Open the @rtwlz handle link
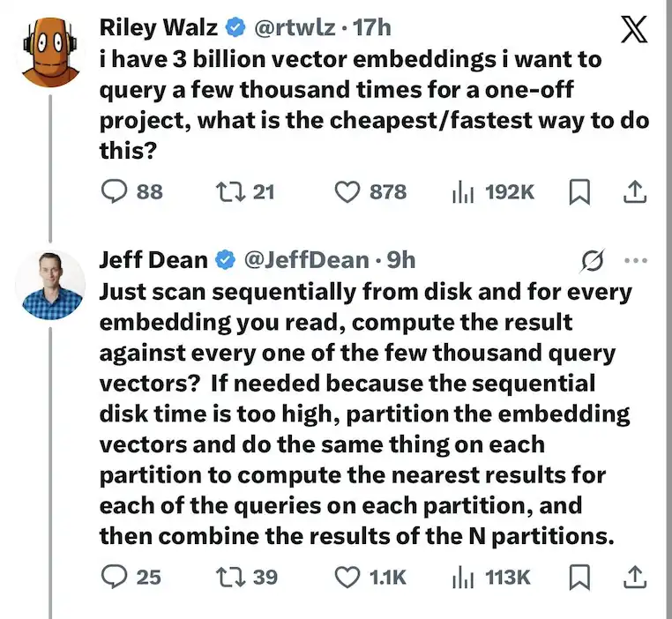The width and height of the screenshot is (672, 619). 294,27
